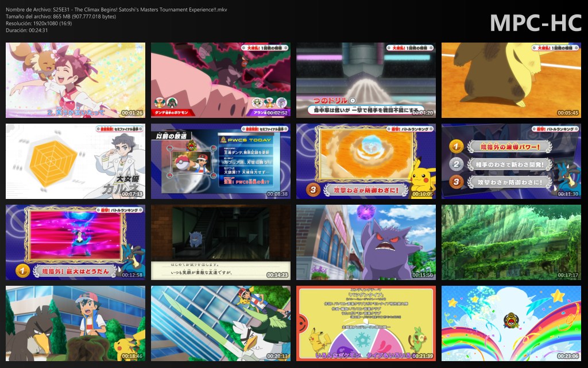
Task: Select the thumbnail timestamped 00:10:05
Action: click(x=366, y=161)
